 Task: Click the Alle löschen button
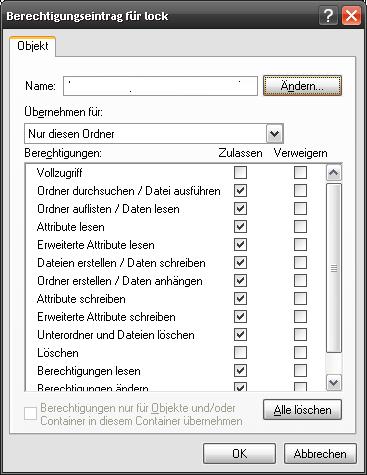[302, 410]
